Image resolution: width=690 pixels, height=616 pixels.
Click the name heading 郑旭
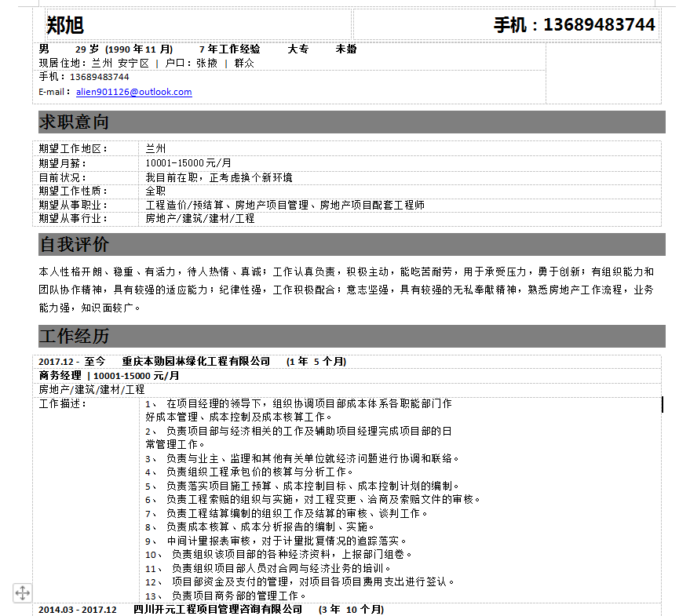(x=65, y=25)
